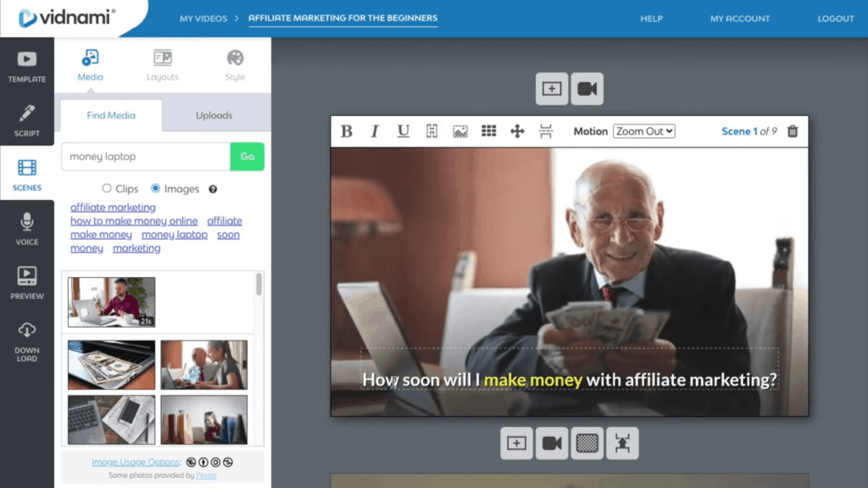Select the Find Media tab

111,115
